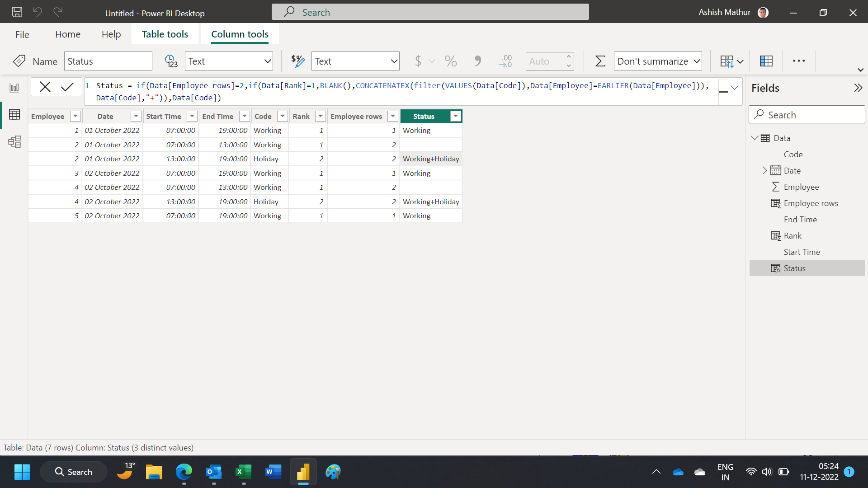Click the Fields pane Search box

(807, 115)
